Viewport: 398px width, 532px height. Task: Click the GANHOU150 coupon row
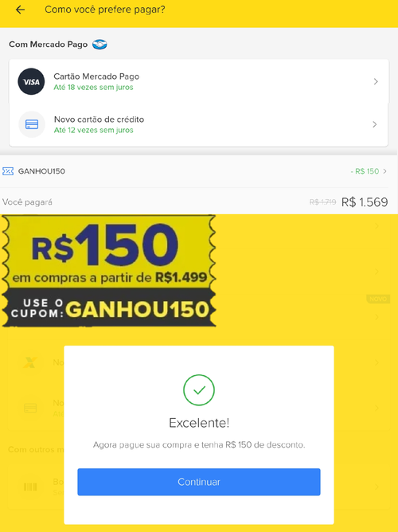coord(199,171)
